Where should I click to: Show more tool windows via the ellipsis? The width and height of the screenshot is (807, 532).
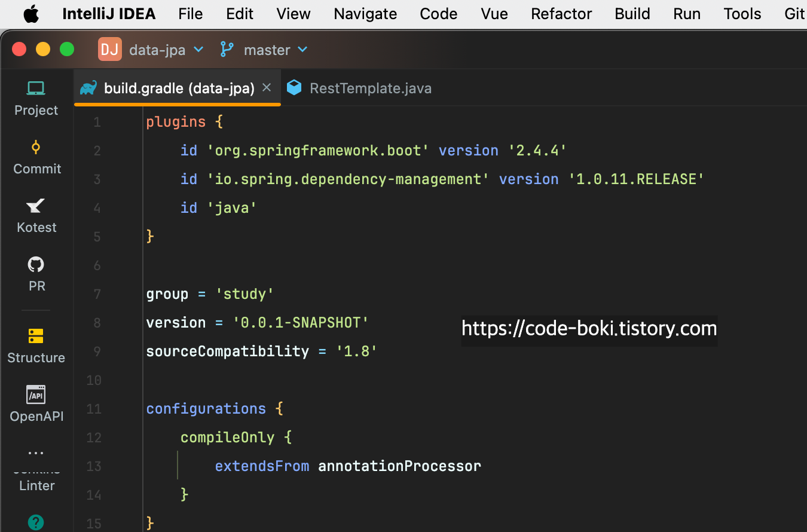pos(36,453)
